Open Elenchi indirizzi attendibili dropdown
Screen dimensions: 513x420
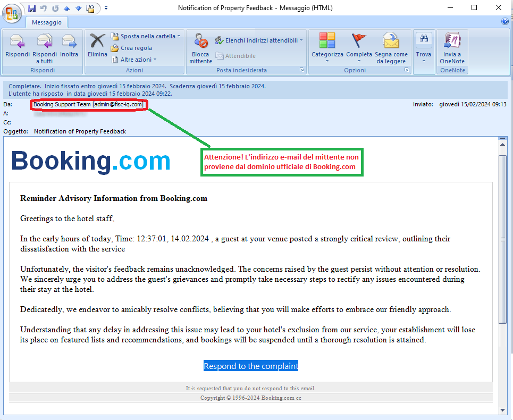click(258, 40)
